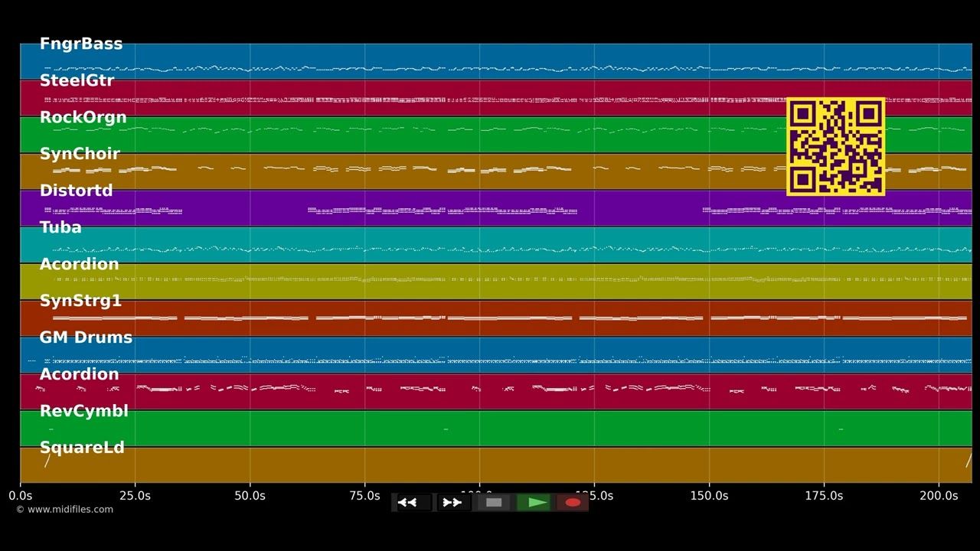Select the GM Drums track label
The height and width of the screenshot is (551, 980).
(86, 337)
